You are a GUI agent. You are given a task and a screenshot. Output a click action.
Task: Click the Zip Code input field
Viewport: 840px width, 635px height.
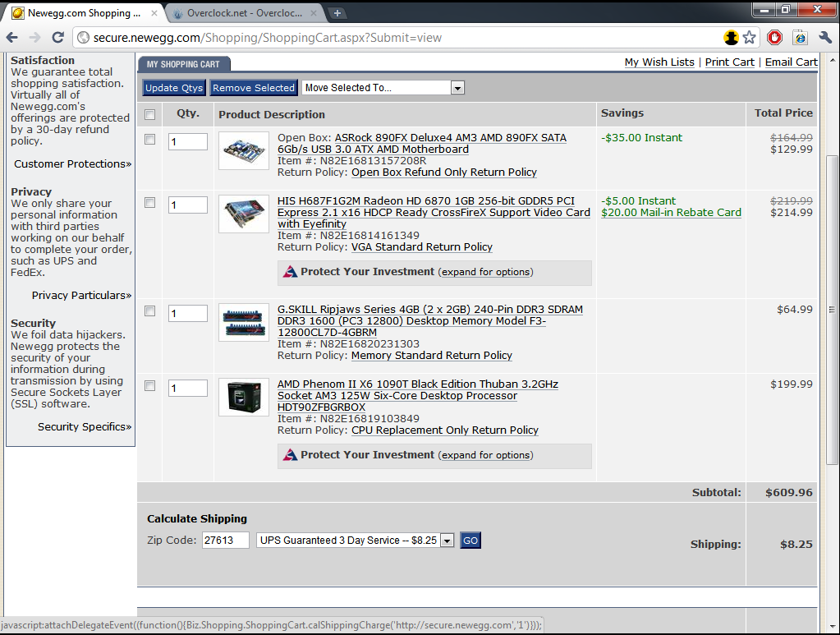click(226, 541)
